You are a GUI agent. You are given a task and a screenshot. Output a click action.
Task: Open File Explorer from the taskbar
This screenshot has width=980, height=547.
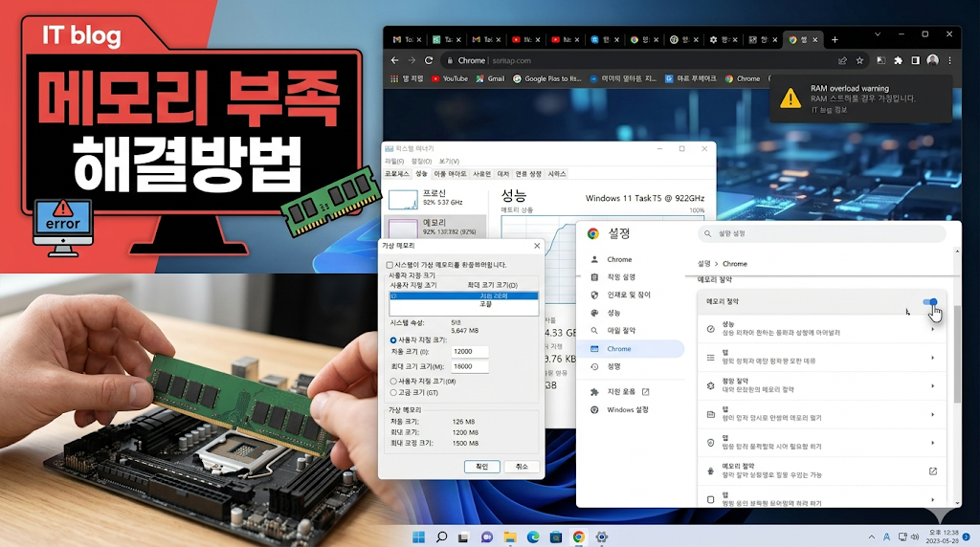[510, 537]
